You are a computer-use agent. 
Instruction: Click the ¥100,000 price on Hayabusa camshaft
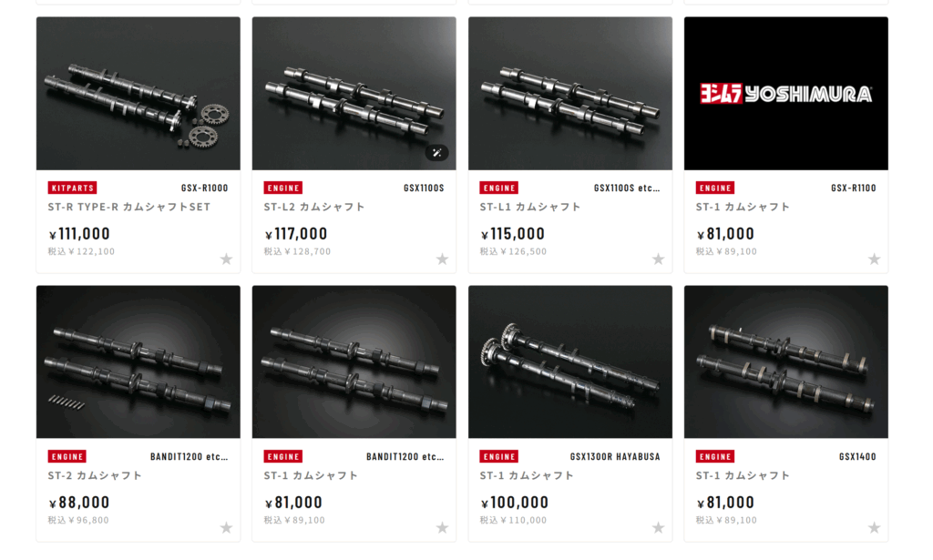(x=515, y=503)
